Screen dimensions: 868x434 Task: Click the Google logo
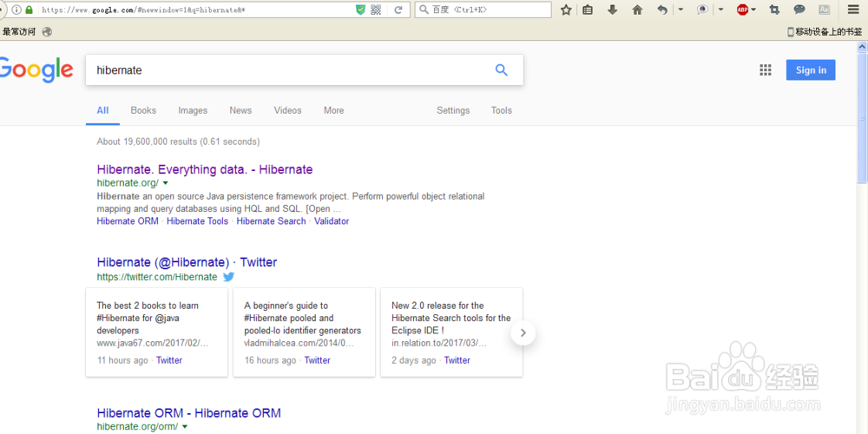36,69
